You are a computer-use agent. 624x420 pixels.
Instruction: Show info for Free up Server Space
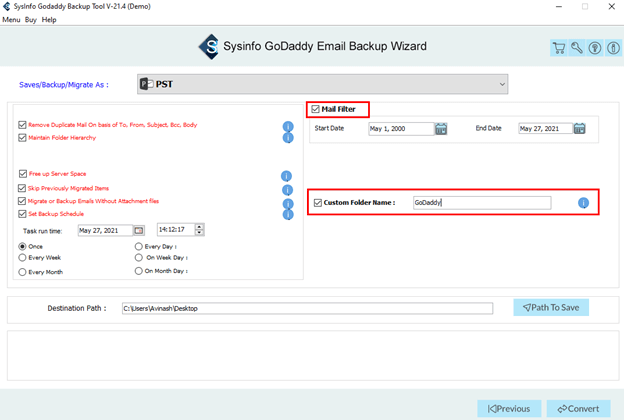pyautogui.click(x=286, y=176)
